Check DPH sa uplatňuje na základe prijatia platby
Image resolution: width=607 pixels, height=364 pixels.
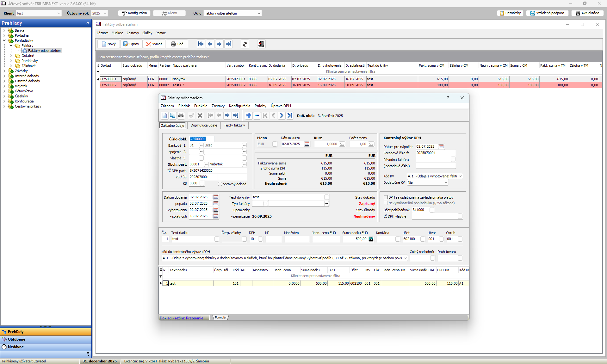click(x=386, y=197)
